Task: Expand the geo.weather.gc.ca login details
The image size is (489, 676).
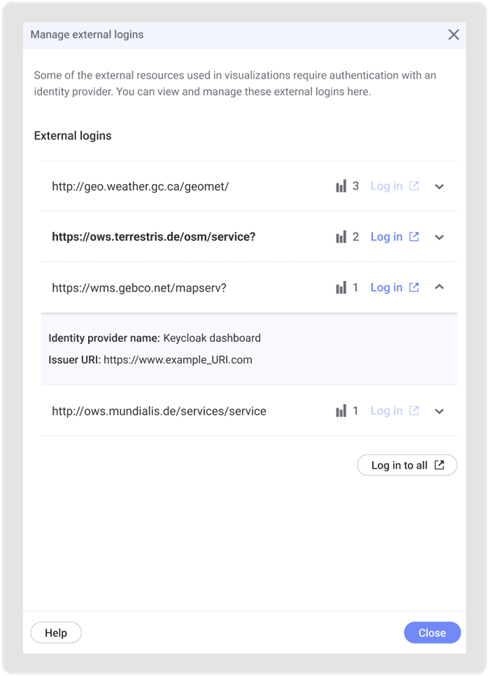Action: coord(439,187)
